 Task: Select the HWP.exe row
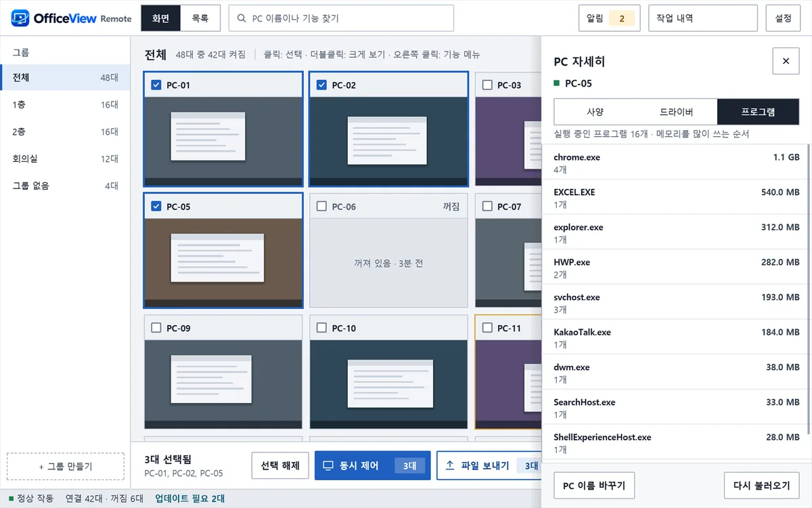[677, 268]
